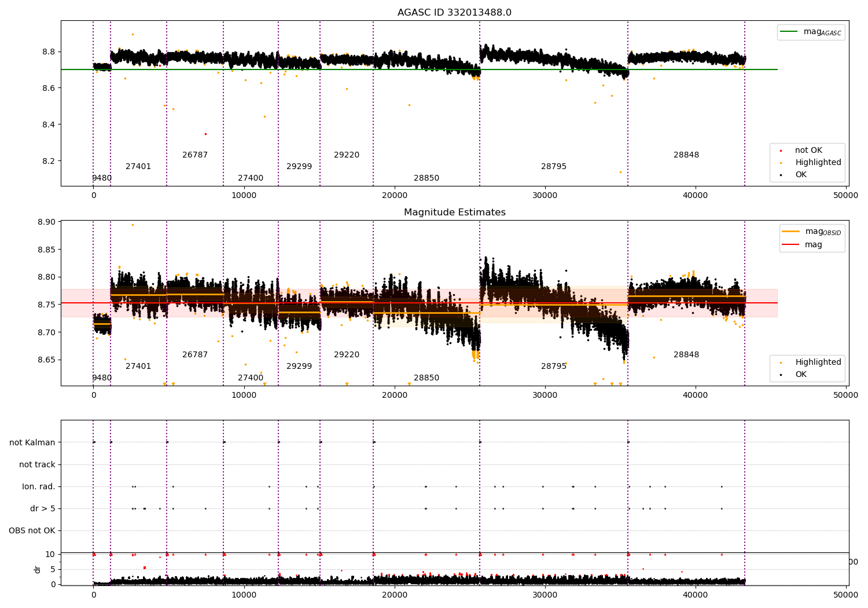Screen dimensions: 868x608
Task: Click 'Highlighted' legend entry in Magnitude Estimates panel
Action: (x=811, y=362)
